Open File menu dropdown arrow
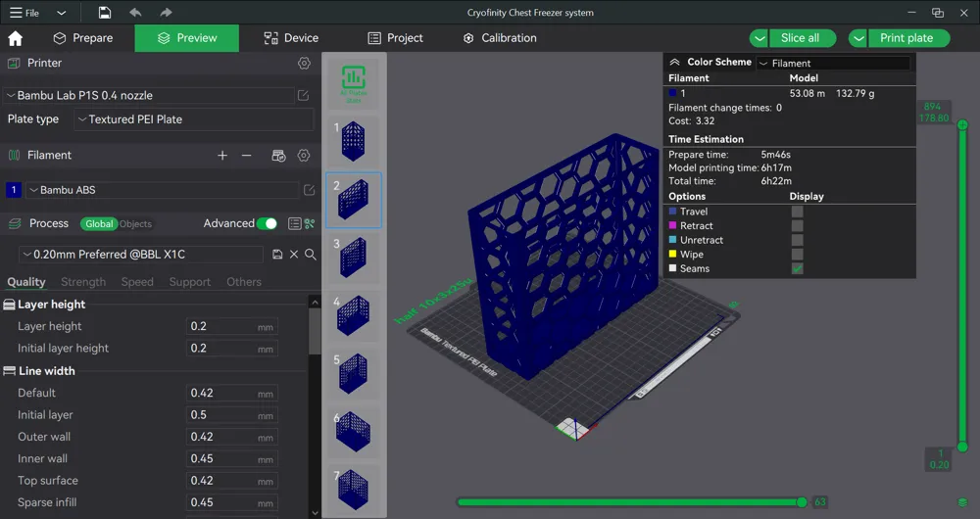The height and width of the screenshot is (519, 980). tap(61, 13)
